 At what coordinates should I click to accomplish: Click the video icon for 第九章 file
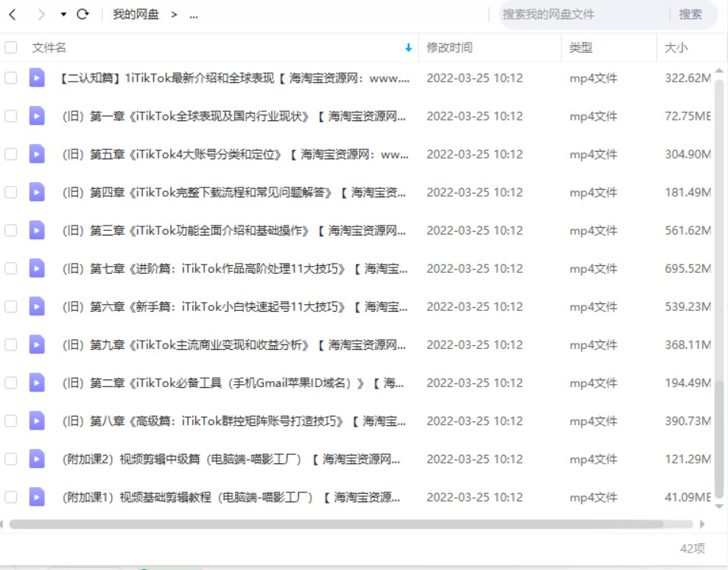click(x=37, y=344)
